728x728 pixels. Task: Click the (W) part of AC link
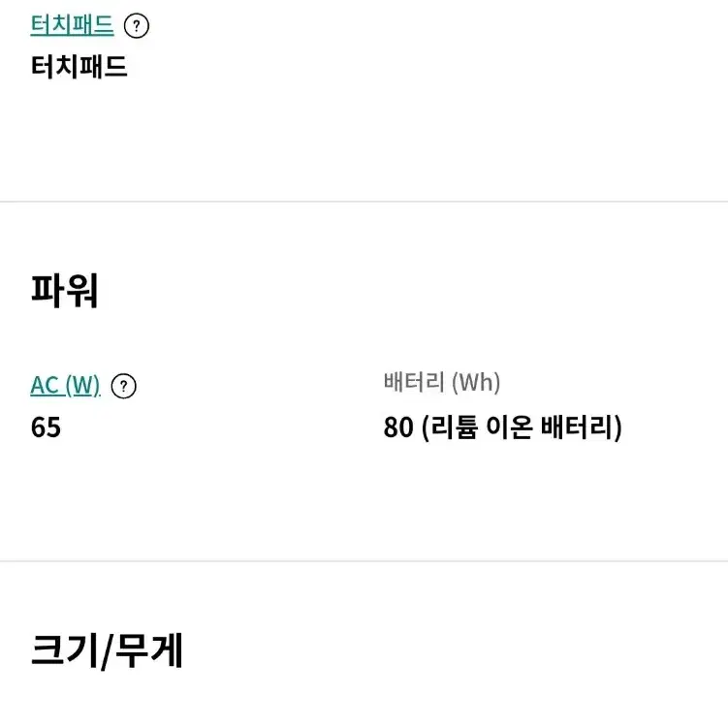(82, 386)
